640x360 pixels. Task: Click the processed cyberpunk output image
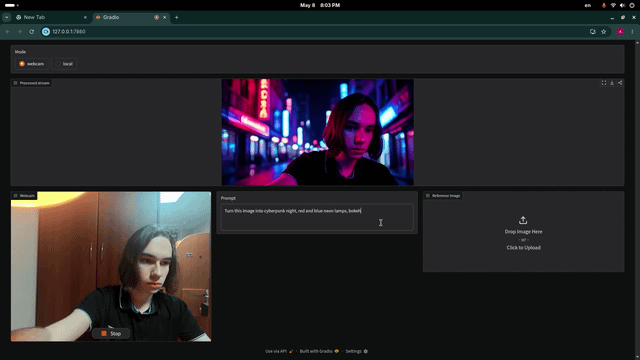[x=318, y=132]
